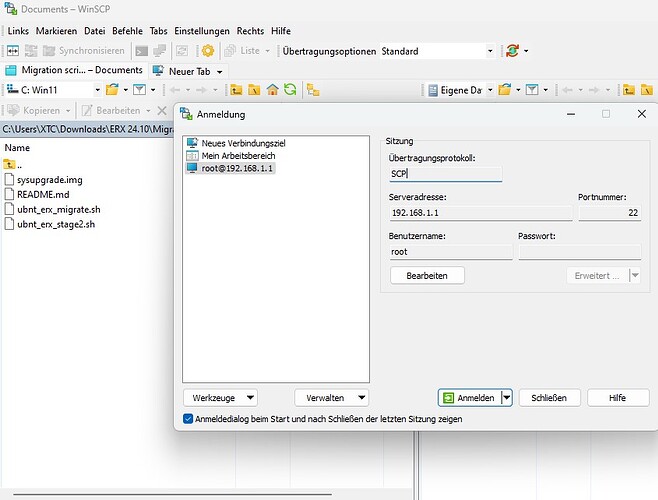The image size is (658, 500).
Task: Click the filter icon in left panel toolbar
Action: 140,90
